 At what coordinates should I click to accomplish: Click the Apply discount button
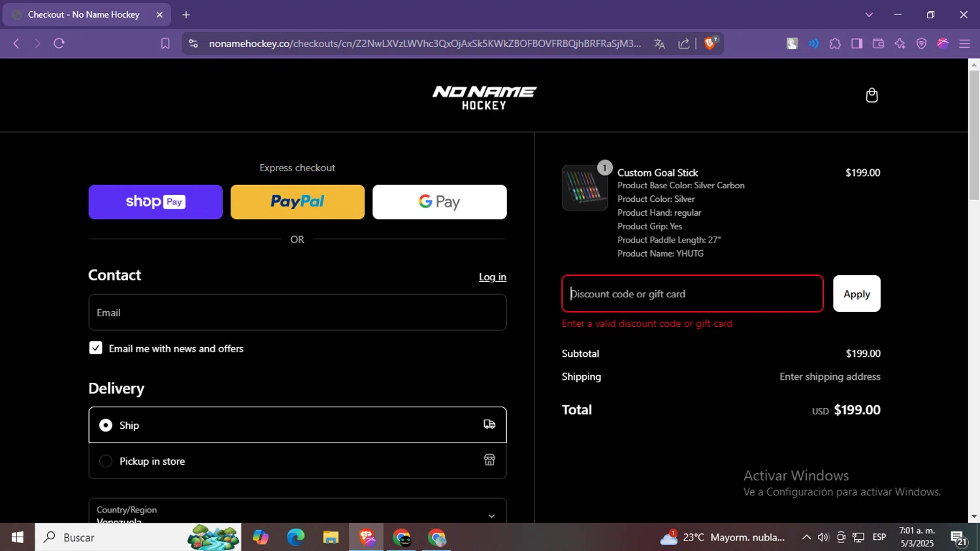[857, 293]
